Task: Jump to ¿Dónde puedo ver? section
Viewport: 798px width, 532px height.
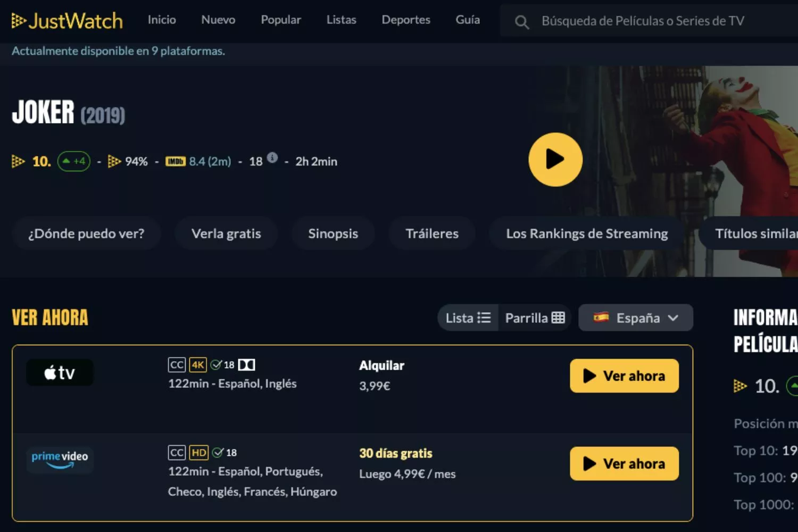Action: click(x=86, y=234)
